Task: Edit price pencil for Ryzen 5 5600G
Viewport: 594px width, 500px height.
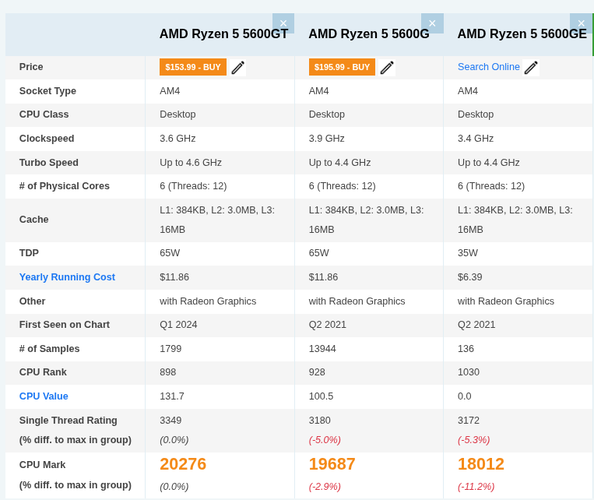Action: click(387, 67)
